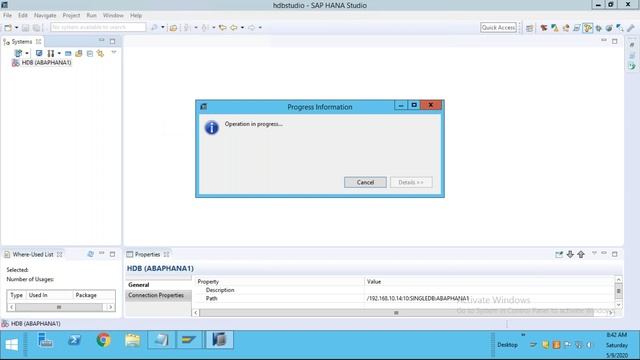The height and width of the screenshot is (360, 640).
Task: Click the search magnifier toolbar icon
Action: pyautogui.click(x=154, y=28)
